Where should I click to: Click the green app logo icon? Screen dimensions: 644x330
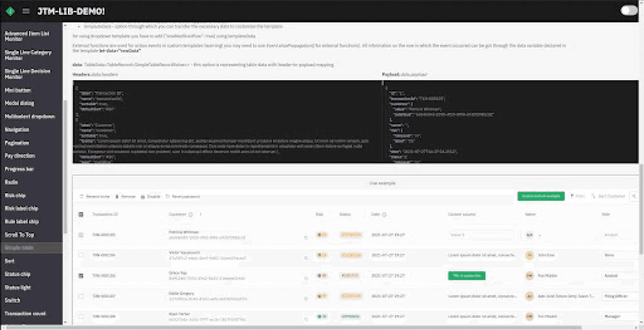[x=10, y=12]
